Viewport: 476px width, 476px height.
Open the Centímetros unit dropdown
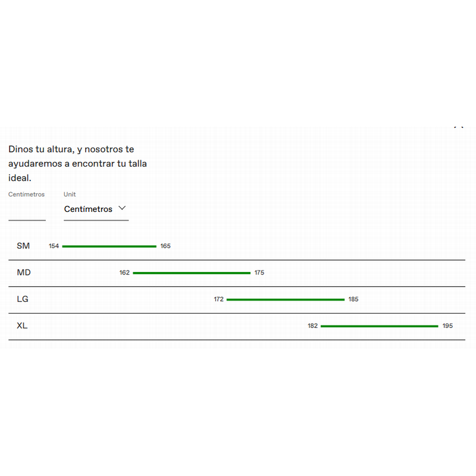point(96,209)
